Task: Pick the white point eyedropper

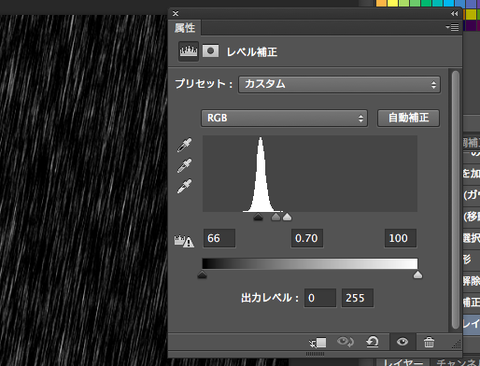Action: [x=184, y=186]
